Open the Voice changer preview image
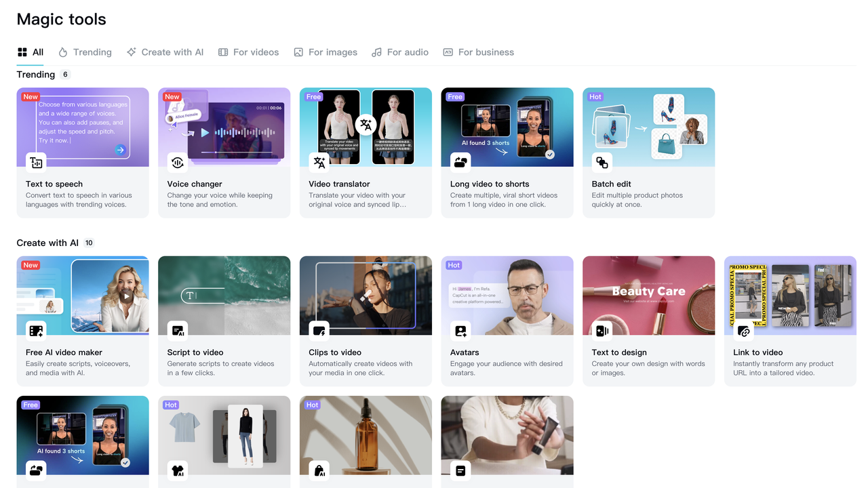 (224, 127)
